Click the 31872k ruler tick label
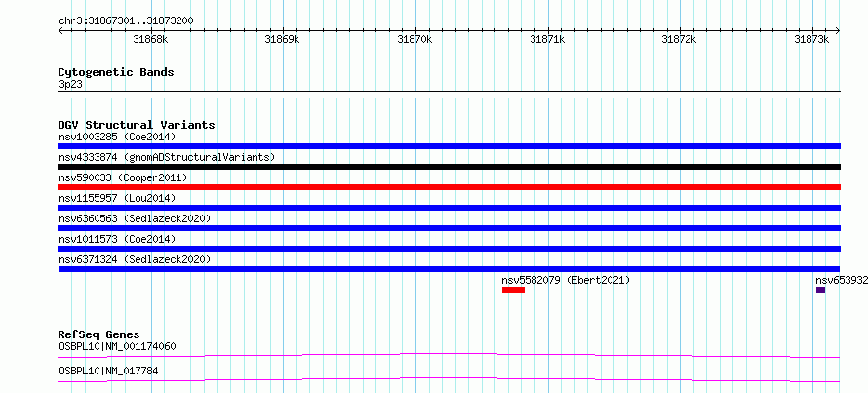This screenshot has height=393, width=868. point(679,39)
